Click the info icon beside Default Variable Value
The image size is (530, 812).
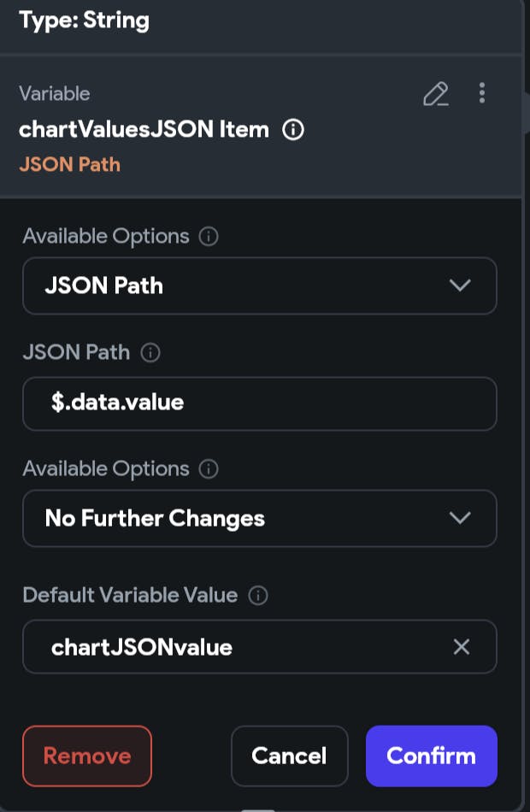point(258,596)
